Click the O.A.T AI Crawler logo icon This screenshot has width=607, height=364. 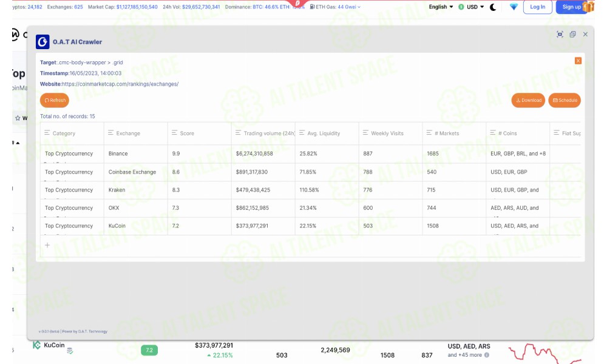(x=42, y=42)
